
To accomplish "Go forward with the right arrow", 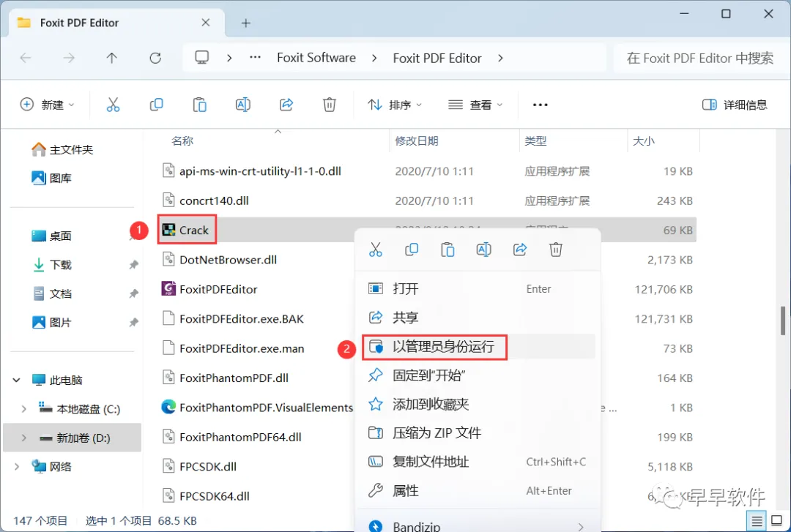I will (x=69, y=58).
